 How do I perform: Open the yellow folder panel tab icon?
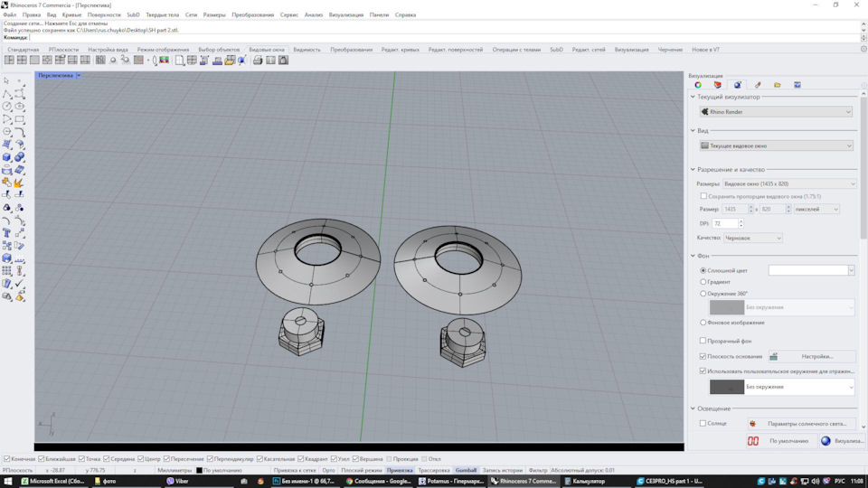[x=778, y=85]
